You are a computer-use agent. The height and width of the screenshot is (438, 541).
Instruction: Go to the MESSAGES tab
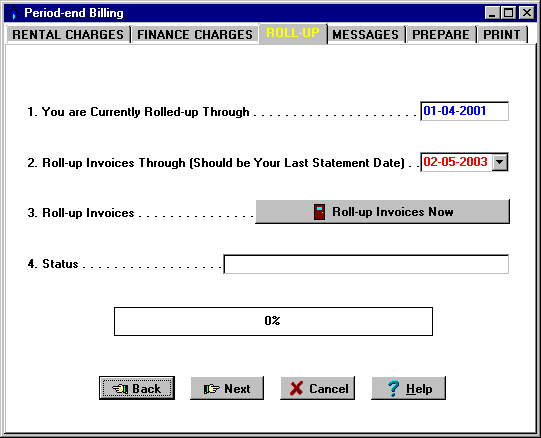(365, 35)
